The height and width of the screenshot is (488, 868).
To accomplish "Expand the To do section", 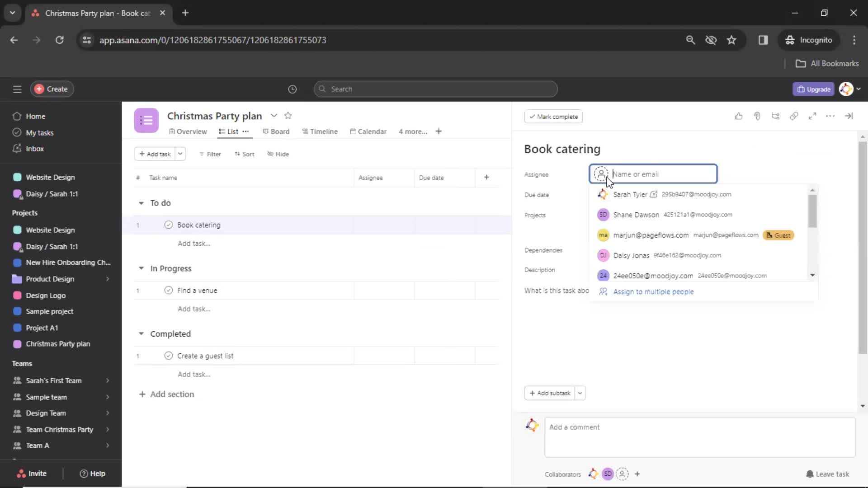I will click(142, 202).
